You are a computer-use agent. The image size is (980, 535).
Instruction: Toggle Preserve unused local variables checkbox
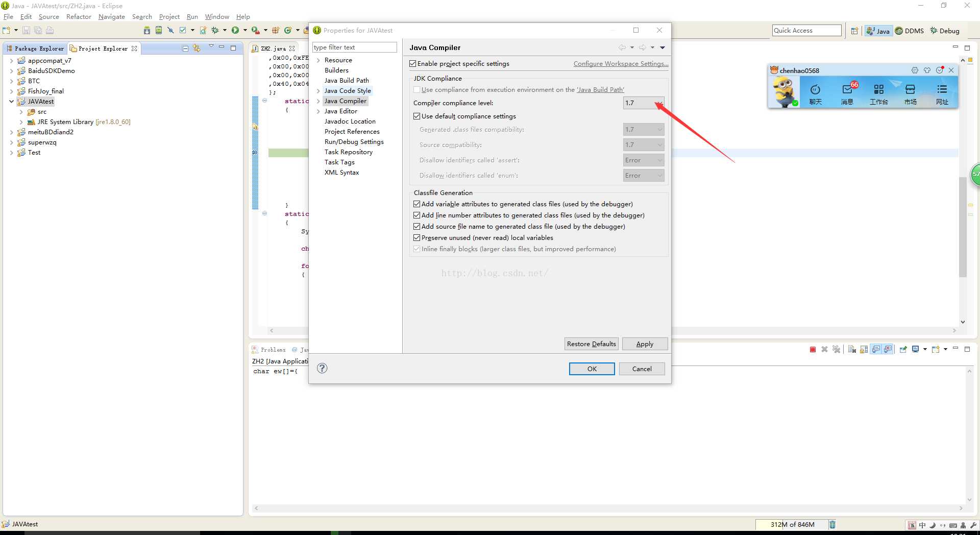pos(416,238)
